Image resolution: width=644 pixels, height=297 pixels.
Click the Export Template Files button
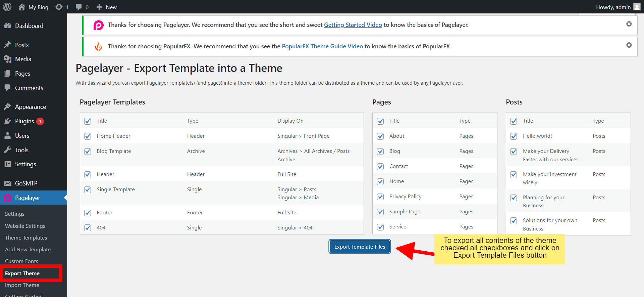pyautogui.click(x=360, y=247)
